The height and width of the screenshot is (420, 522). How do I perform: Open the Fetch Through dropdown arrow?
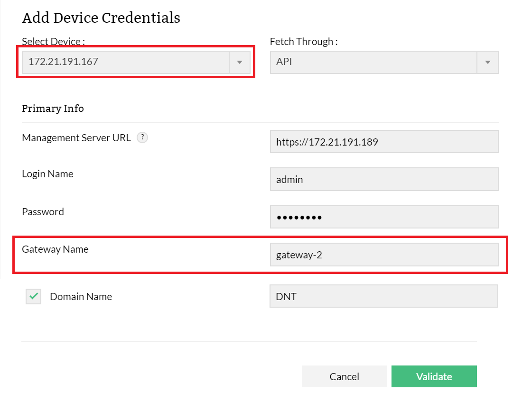pos(487,62)
